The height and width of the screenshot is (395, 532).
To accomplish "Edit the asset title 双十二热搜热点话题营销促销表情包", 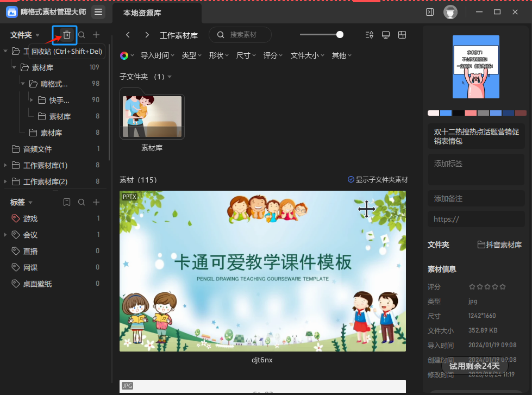I will pyautogui.click(x=476, y=136).
